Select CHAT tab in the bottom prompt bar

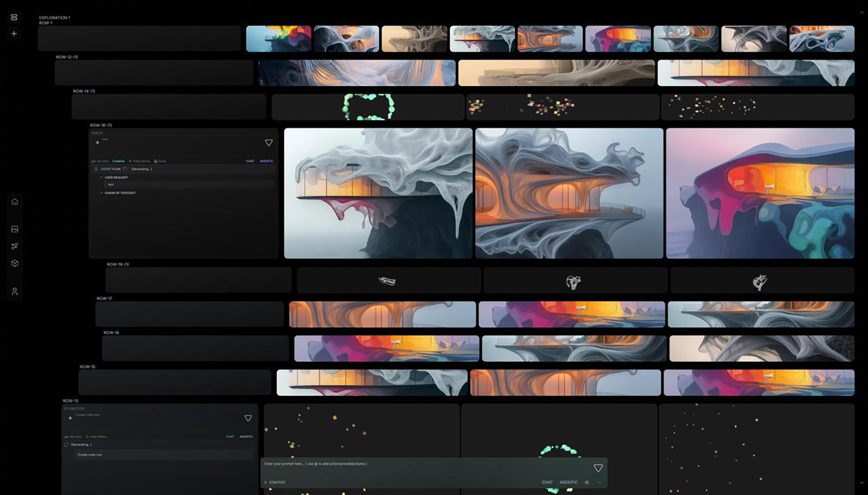(x=547, y=482)
